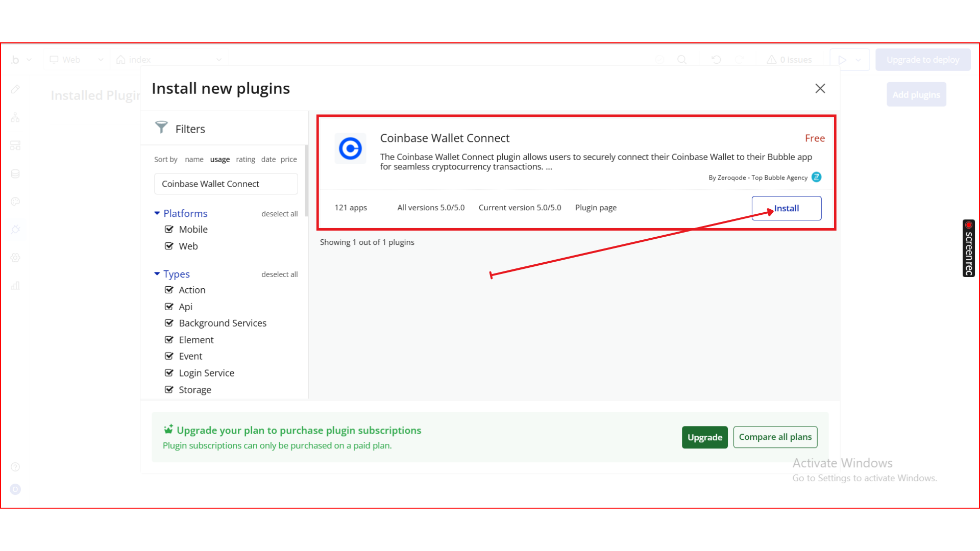Open the Styles palette icon in sidebar
Viewport: 980px width, 551px height.
tap(15, 202)
